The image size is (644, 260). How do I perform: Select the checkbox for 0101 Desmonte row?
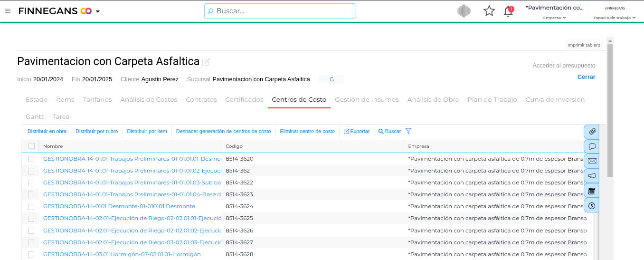[31, 207]
